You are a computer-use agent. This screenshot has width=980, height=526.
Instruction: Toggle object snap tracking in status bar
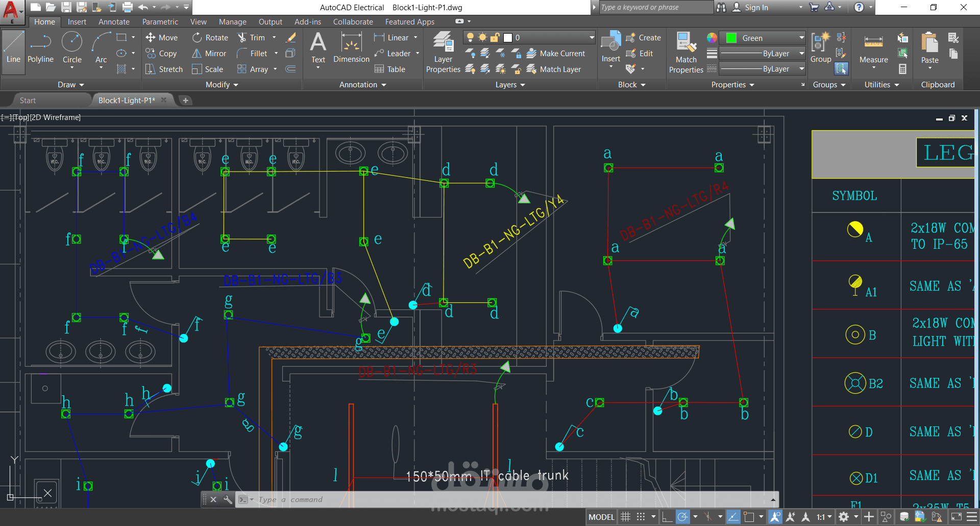tap(733, 517)
